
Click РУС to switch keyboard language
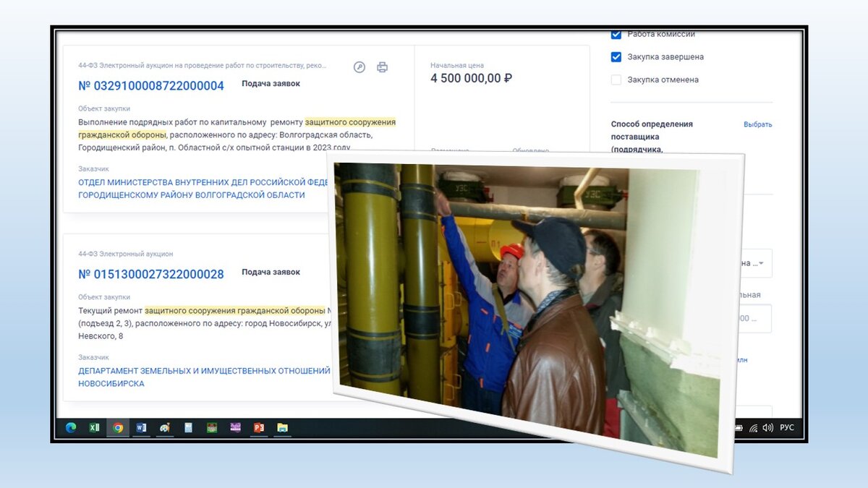tap(786, 427)
